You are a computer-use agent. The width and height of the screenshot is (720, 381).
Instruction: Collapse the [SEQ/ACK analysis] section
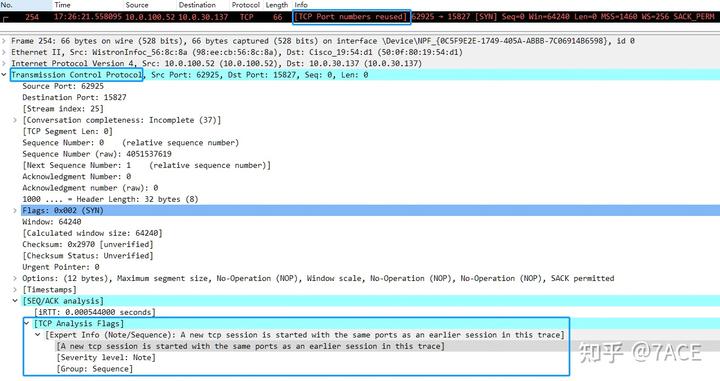(15, 301)
